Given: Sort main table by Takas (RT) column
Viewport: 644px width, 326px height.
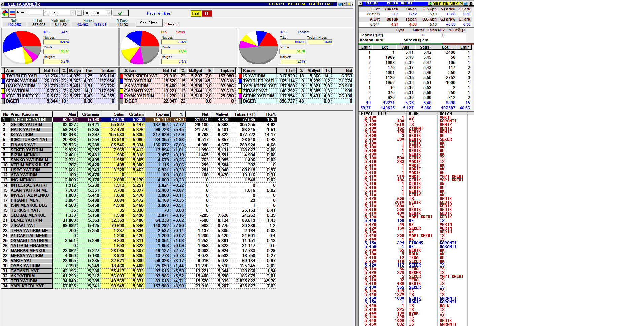Looking at the screenshot, I should click(x=244, y=114).
